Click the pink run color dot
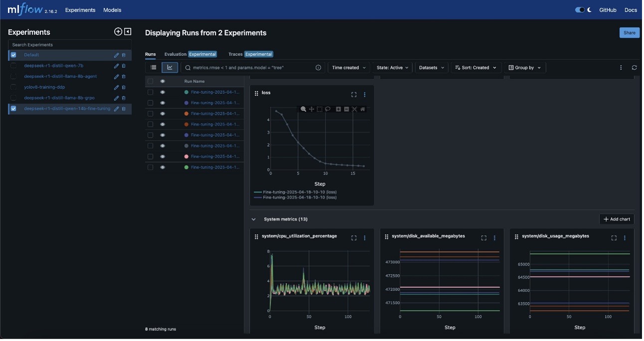 [x=186, y=157]
